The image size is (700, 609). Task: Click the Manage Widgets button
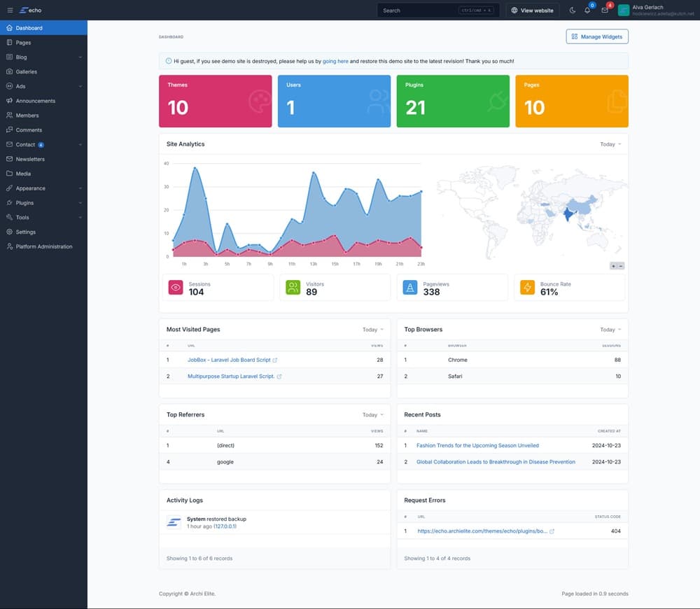coord(596,36)
